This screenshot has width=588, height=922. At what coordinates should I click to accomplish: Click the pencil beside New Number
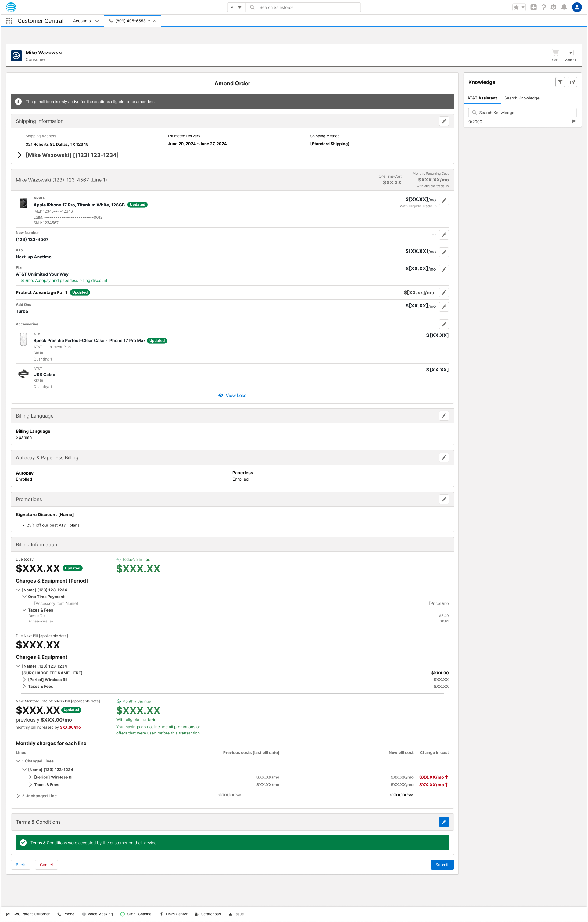(x=444, y=235)
